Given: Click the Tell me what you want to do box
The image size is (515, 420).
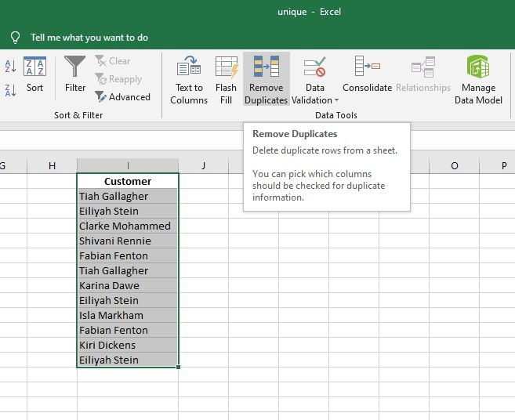Looking at the screenshot, I should pos(89,38).
